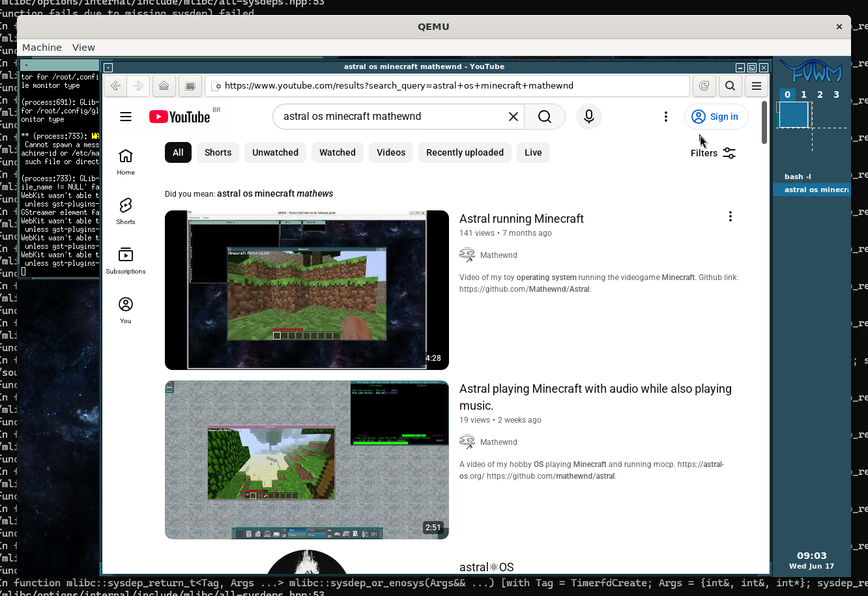Go back using the browser back arrow
The width and height of the screenshot is (868, 596).
115,86
